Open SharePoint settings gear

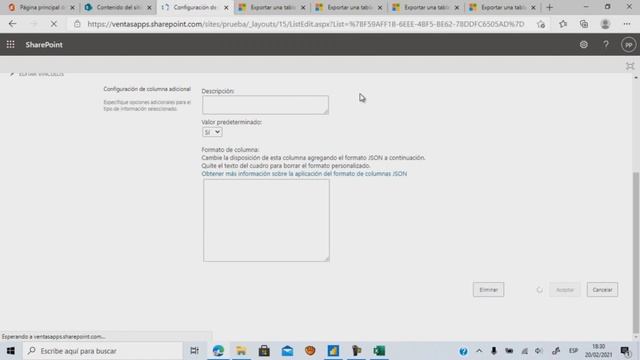point(584,44)
